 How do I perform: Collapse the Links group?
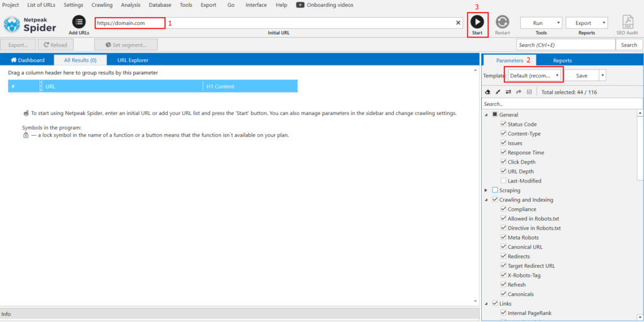[x=486, y=304]
